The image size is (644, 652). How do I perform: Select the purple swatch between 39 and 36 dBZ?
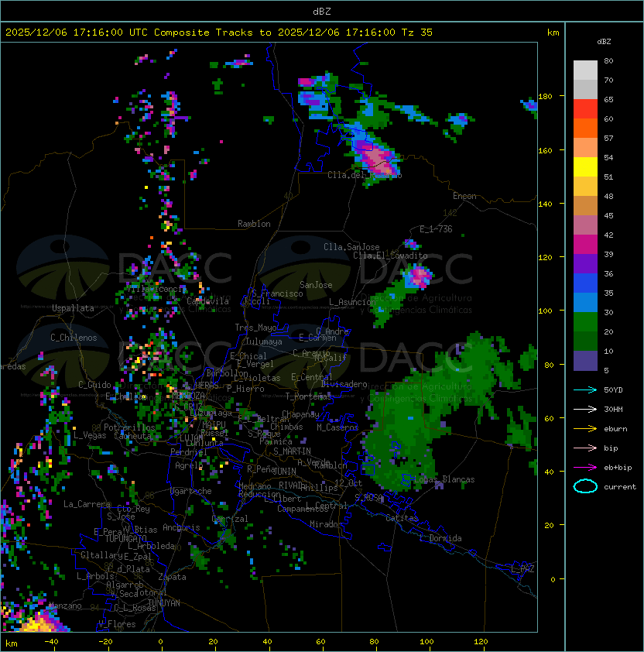(x=585, y=264)
